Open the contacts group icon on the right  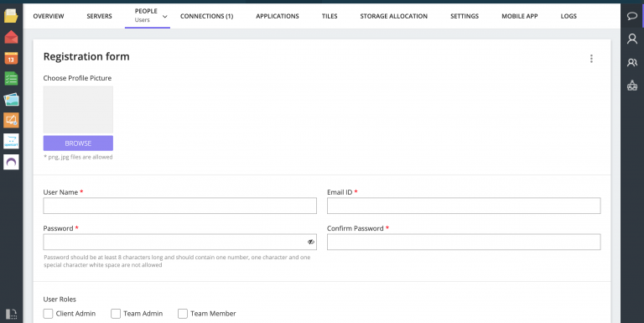tap(632, 62)
